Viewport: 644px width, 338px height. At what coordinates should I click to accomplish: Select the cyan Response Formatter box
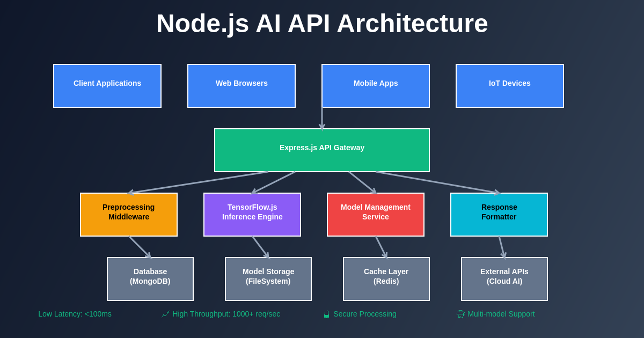tap(499, 215)
